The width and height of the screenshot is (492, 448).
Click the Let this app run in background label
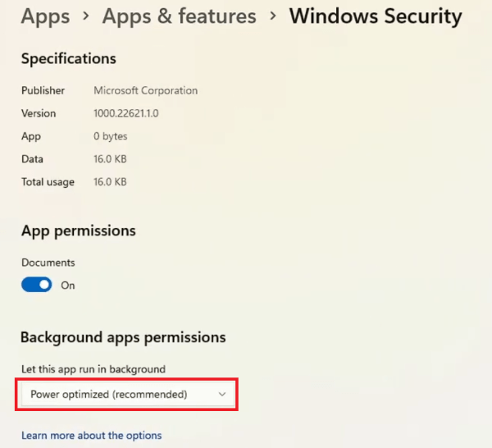(x=93, y=369)
